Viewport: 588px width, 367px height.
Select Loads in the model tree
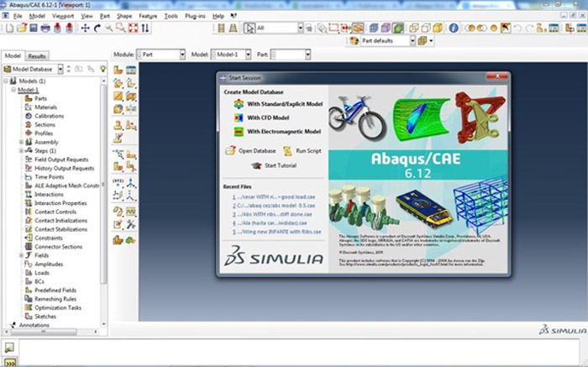(x=42, y=273)
